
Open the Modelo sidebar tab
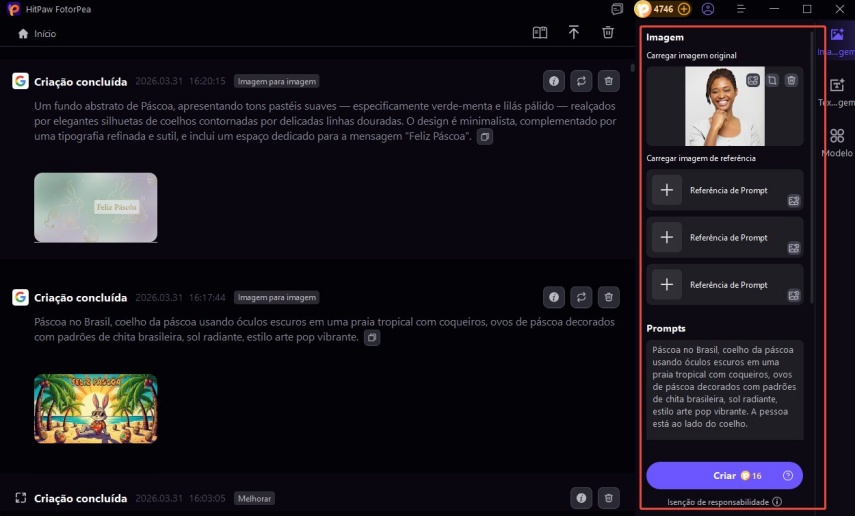pyautogui.click(x=838, y=143)
